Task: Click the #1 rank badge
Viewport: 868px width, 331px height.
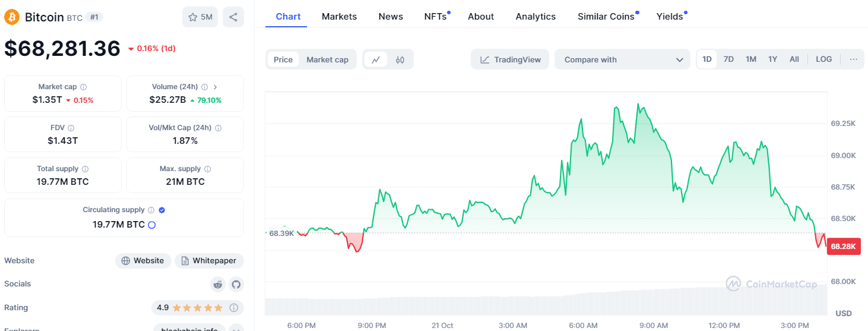Action: point(94,17)
